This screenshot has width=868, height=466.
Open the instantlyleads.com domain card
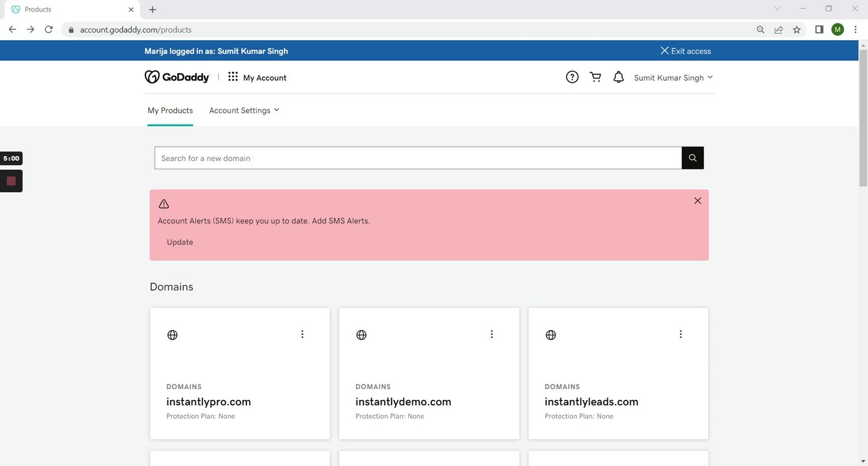click(x=591, y=402)
